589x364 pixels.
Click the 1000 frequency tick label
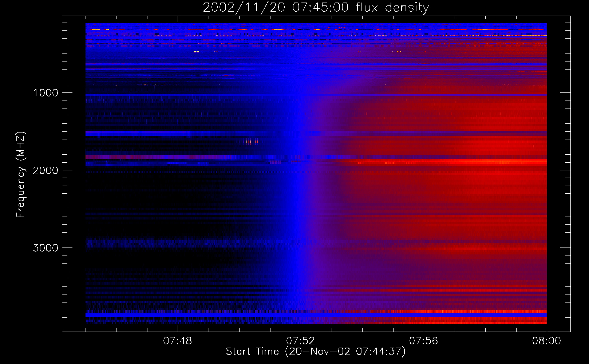46,93
